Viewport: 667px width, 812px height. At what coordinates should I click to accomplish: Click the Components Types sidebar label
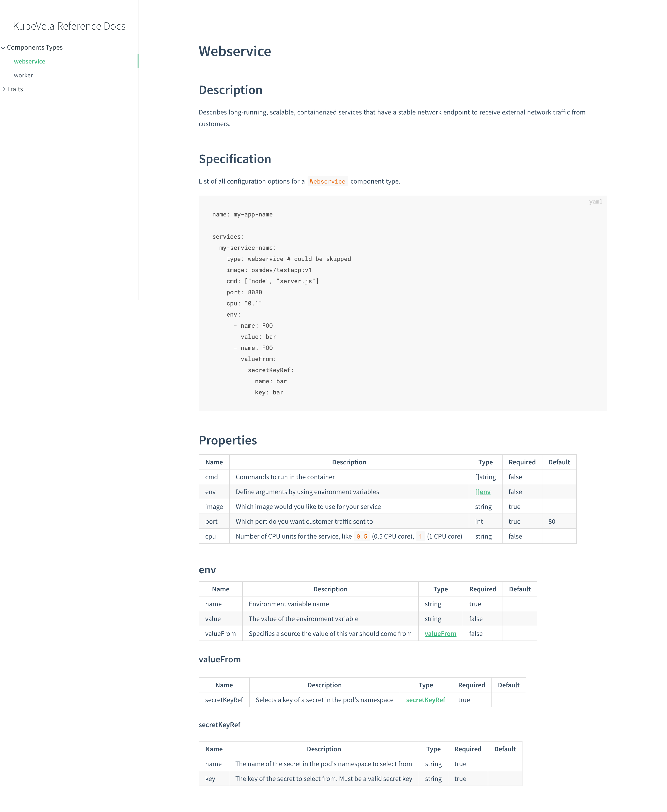click(35, 48)
